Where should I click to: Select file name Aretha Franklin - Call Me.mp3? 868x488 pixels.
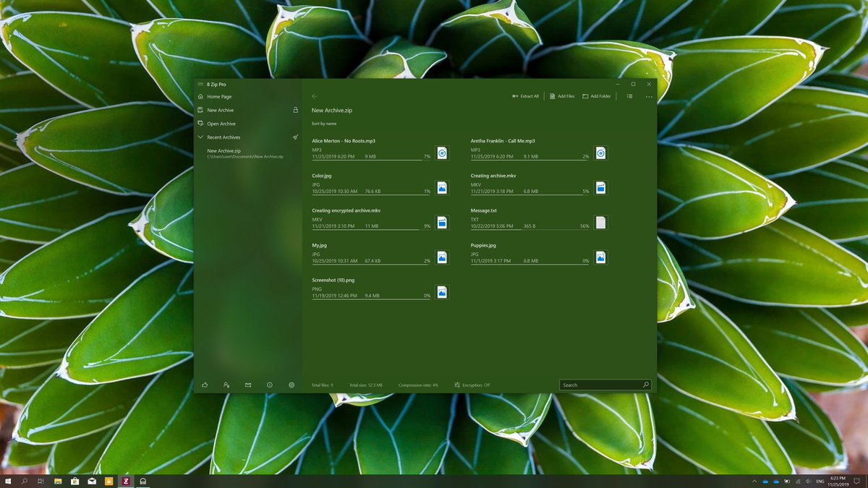[x=503, y=141]
